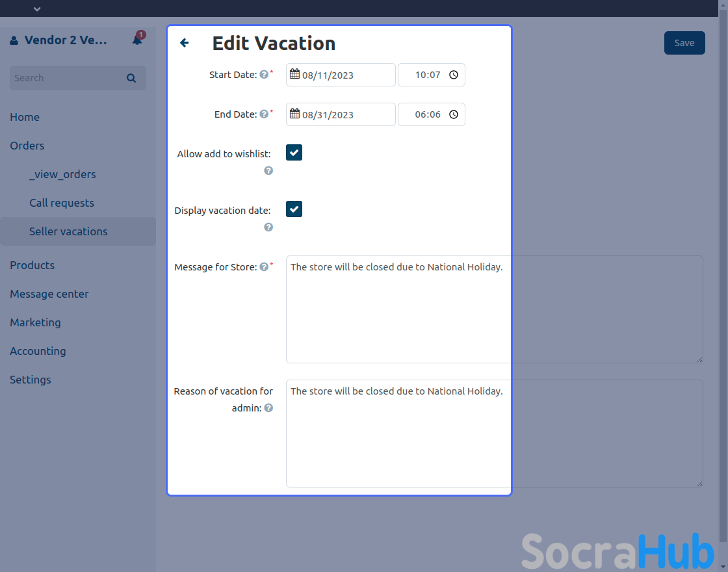This screenshot has width=728, height=572.
Task: Open Seller vacations in the sidebar
Action: pyautogui.click(x=68, y=231)
